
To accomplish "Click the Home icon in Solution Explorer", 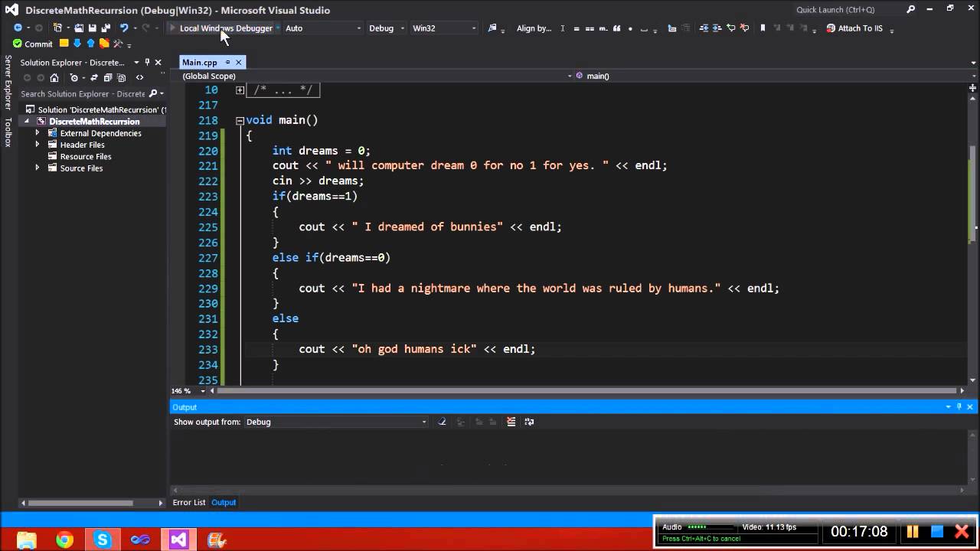I will (54, 77).
